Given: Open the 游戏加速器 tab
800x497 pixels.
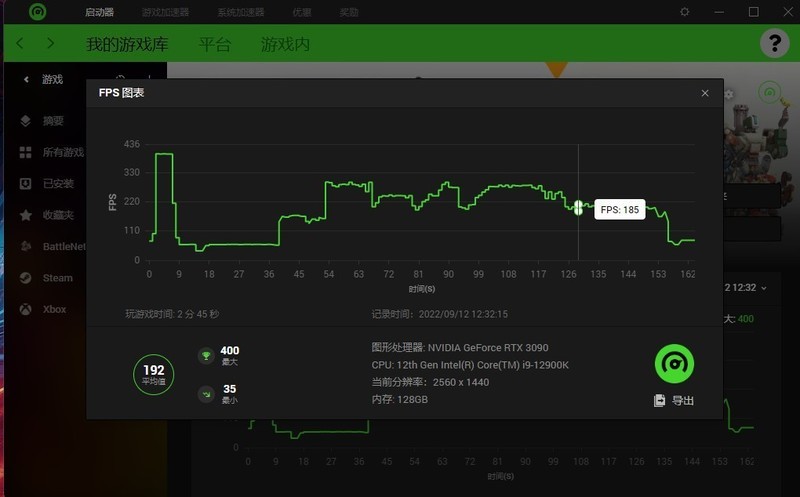Looking at the screenshot, I should tap(165, 12).
